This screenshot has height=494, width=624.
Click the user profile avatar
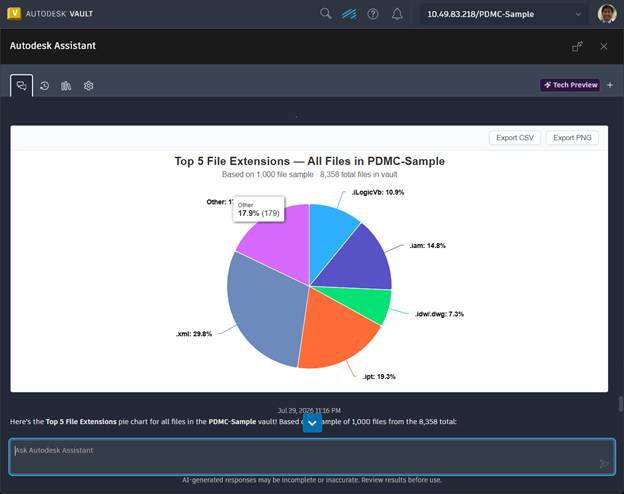pos(607,14)
